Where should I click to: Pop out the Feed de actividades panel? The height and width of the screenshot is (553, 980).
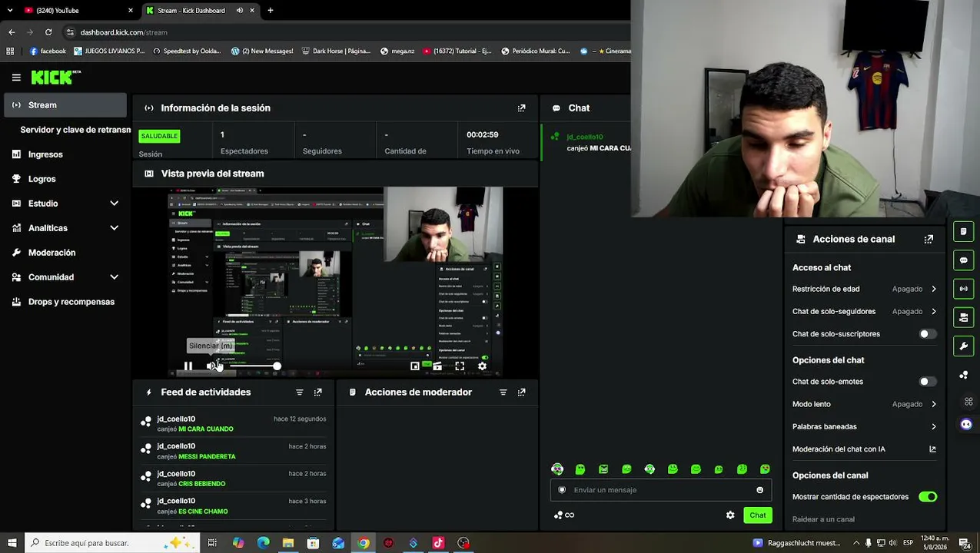point(318,392)
